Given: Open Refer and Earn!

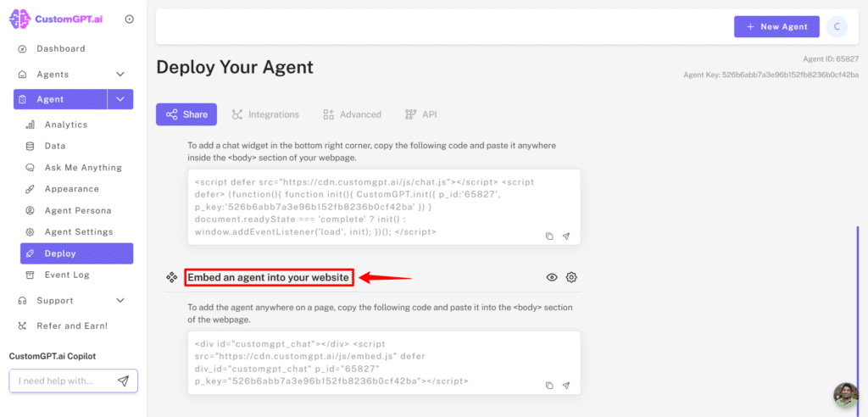Looking at the screenshot, I should coord(72,326).
